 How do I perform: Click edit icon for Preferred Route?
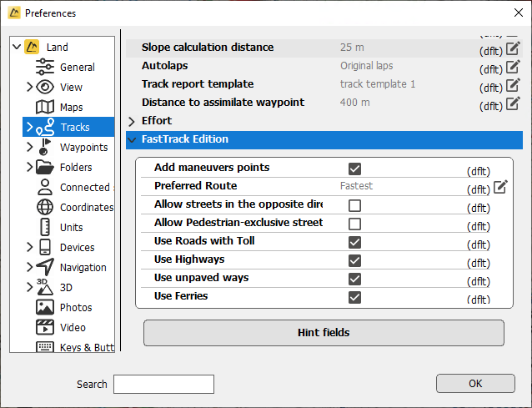(500, 187)
